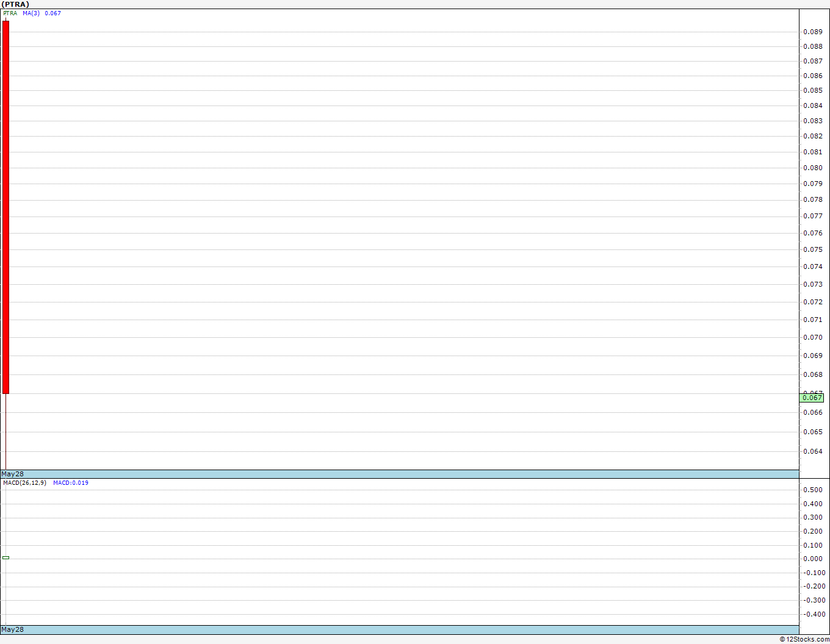Click the (PTRA) chart title
The width and height of the screenshot is (830, 644).
15,4
